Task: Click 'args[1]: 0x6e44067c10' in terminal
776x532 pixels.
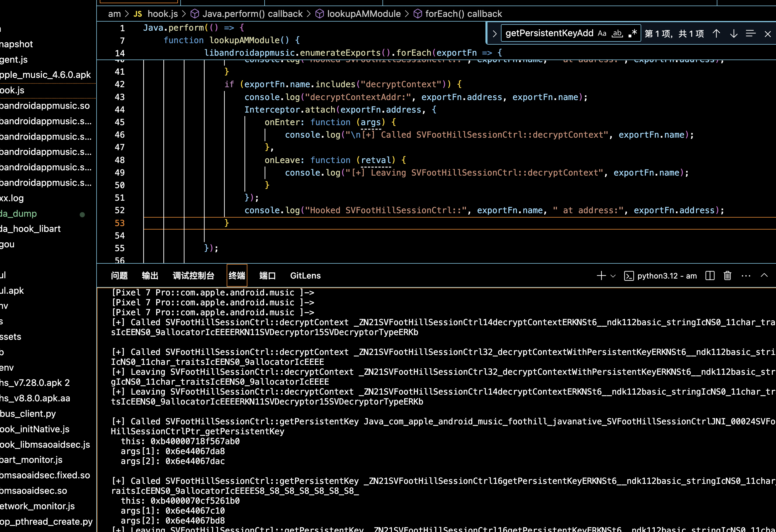Action: click(x=173, y=511)
